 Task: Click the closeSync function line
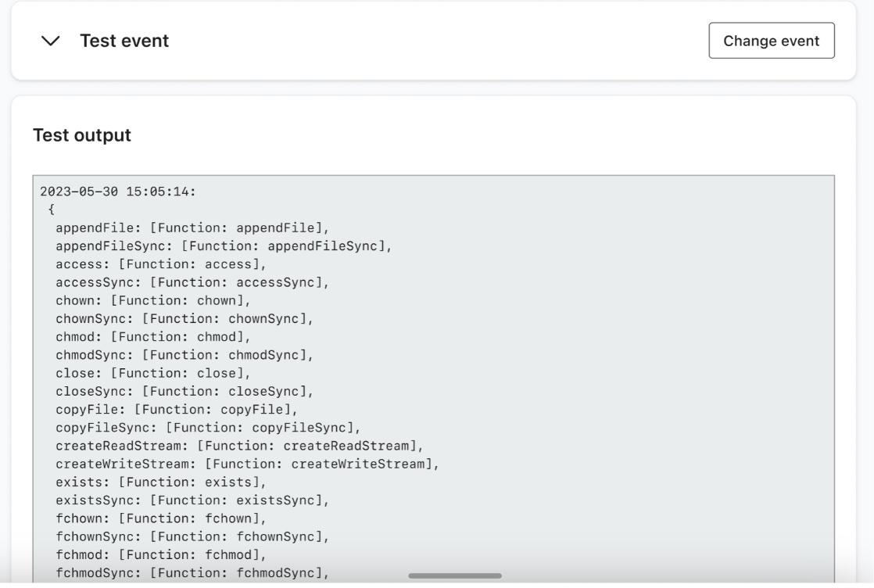pyautogui.click(x=184, y=390)
